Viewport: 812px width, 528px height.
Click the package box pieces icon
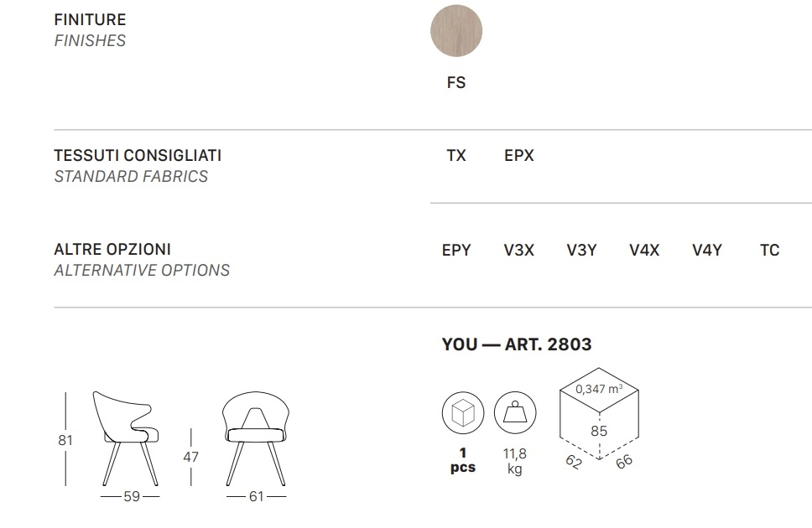point(463,412)
